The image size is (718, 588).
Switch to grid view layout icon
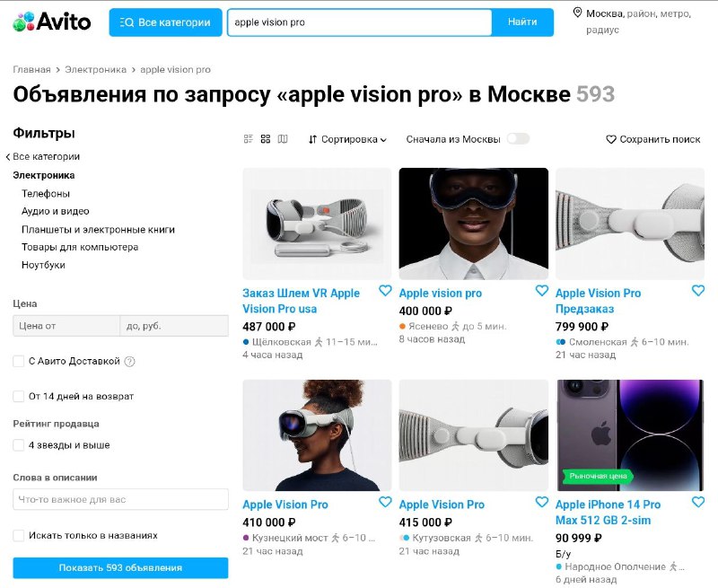266,139
